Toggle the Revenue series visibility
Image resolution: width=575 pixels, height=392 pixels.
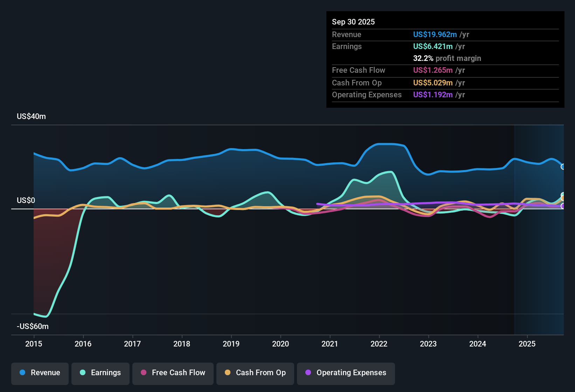click(x=40, y=373)
